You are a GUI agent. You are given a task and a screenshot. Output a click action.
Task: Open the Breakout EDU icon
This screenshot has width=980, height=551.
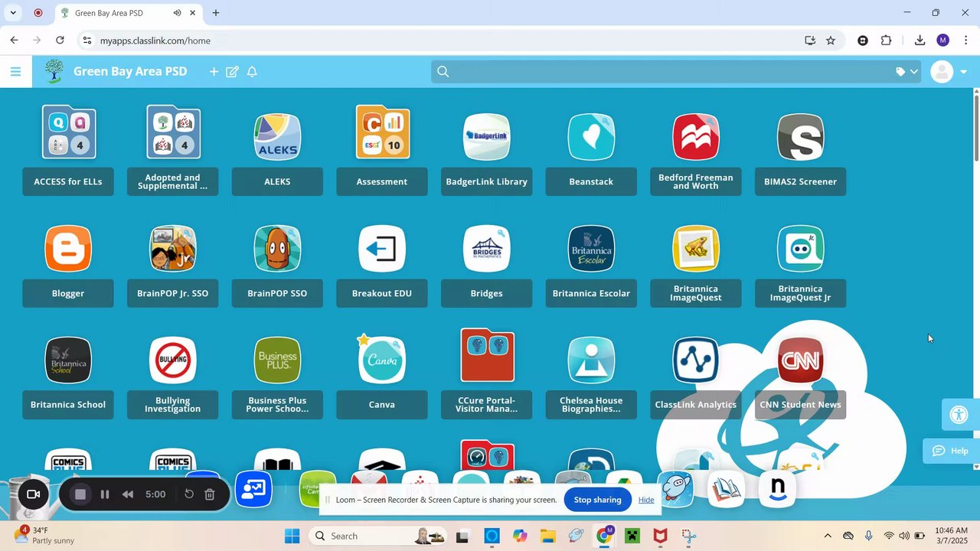click(382, 249)
